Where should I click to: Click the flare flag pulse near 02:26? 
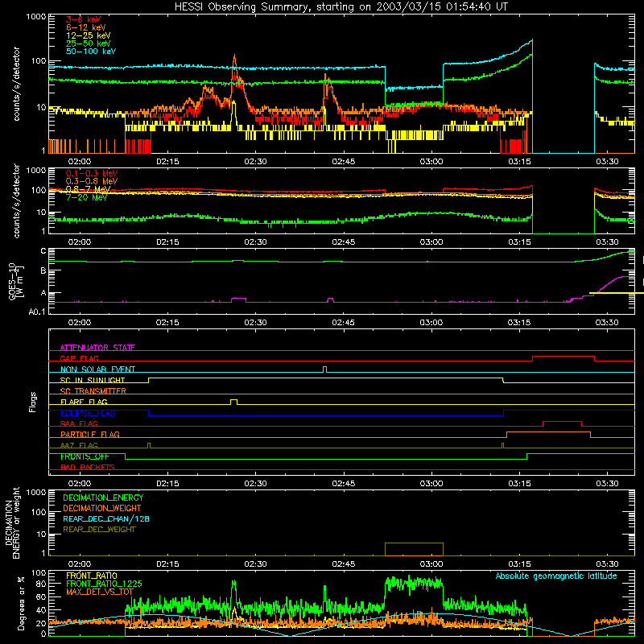(x=233, y=401)
